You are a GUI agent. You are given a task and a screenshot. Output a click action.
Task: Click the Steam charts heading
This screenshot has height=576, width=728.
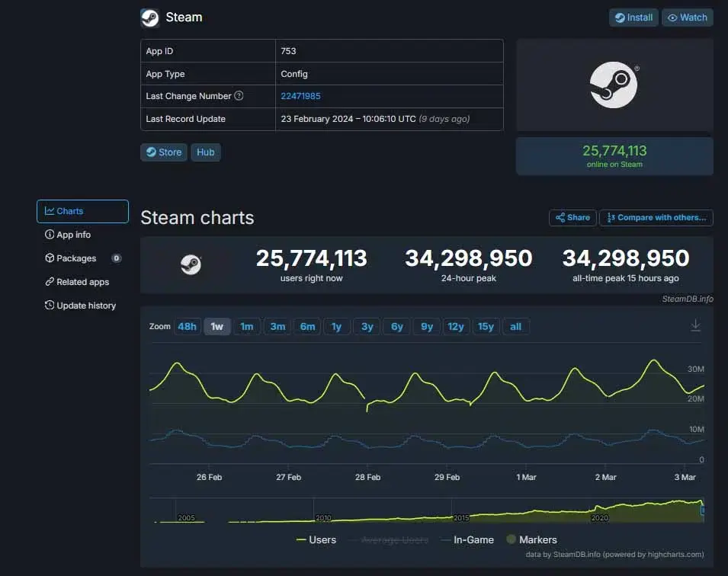(x=197, y=218)
